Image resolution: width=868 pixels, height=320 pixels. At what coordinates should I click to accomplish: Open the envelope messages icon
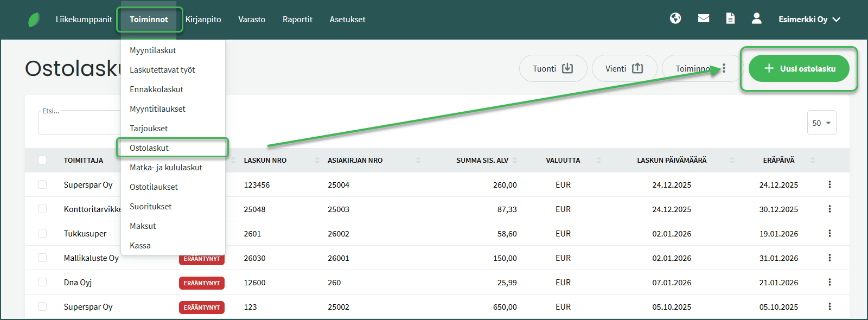point(704,19)
